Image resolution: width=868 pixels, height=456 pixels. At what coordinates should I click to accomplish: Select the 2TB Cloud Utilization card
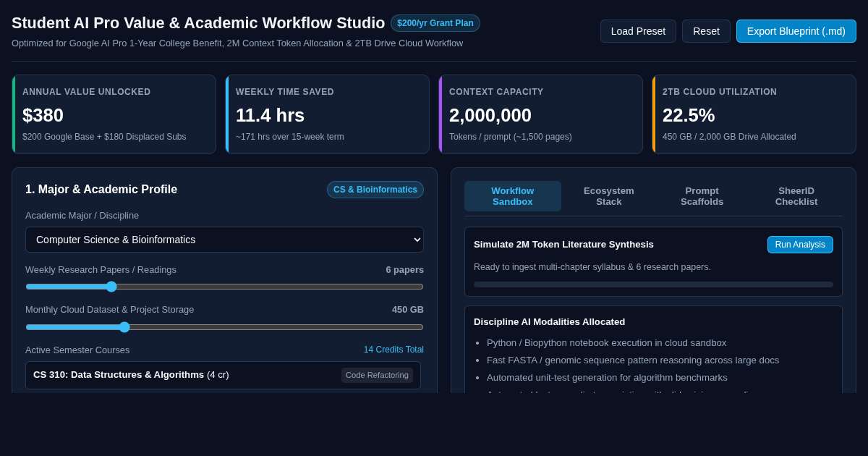click(x=754, y=114)
